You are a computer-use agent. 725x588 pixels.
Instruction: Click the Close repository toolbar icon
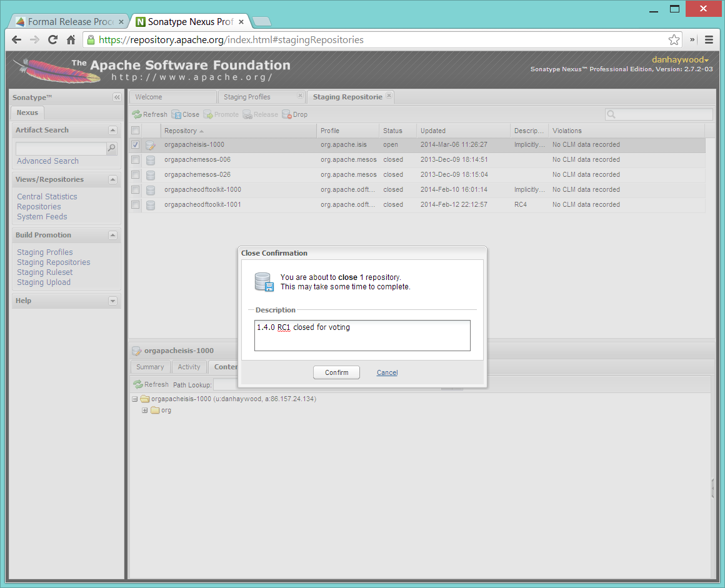[176, 115]
